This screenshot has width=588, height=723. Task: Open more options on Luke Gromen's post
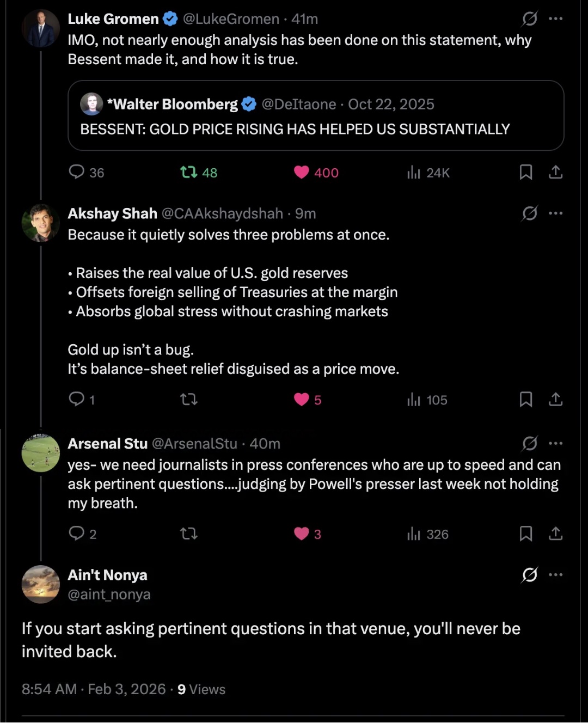point(555,19)
